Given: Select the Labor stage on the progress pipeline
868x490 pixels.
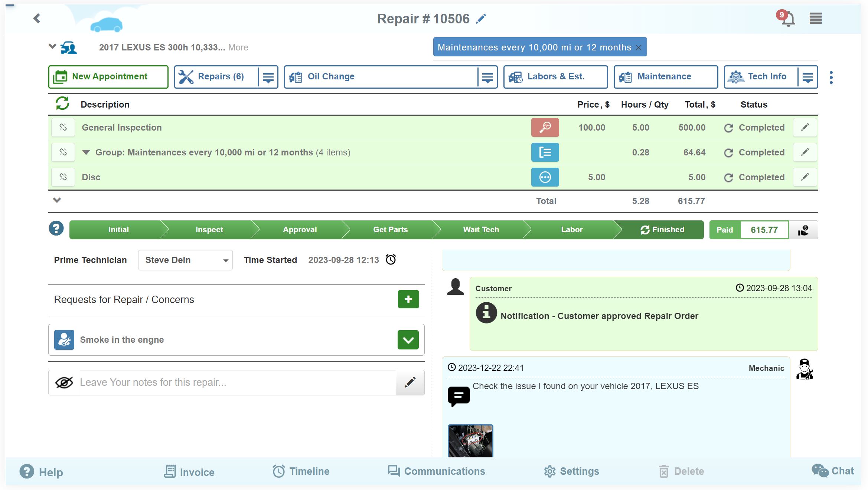Looking at the screenshot, I should tap(571, 229).
